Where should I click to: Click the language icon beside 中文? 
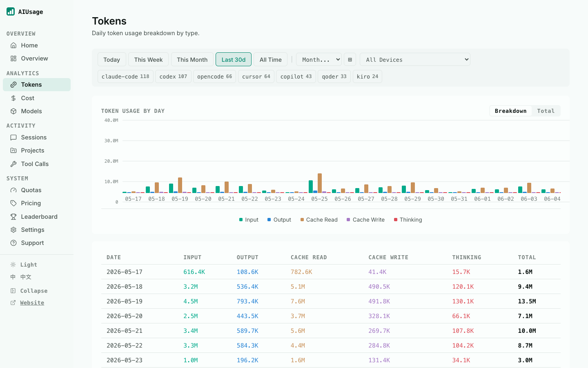(13, 277)
